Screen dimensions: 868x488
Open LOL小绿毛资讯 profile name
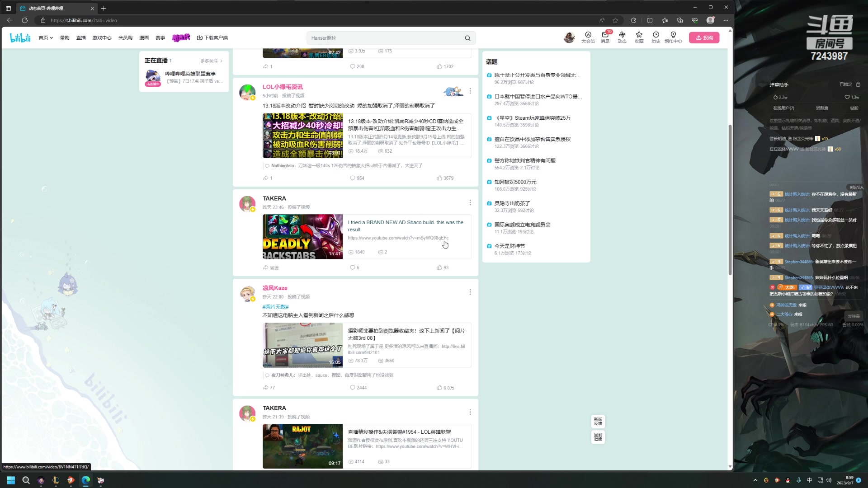[283, 87]
